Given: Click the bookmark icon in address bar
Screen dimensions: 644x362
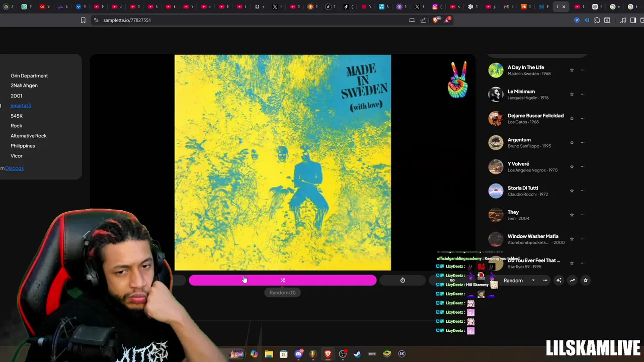Looking at the screenshot, I should [83, 20].
